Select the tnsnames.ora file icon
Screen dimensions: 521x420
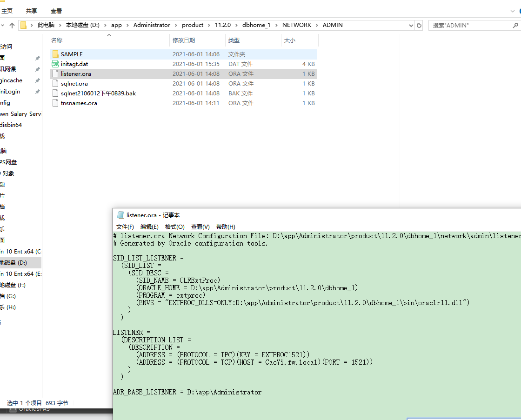(x=55, y=103)
